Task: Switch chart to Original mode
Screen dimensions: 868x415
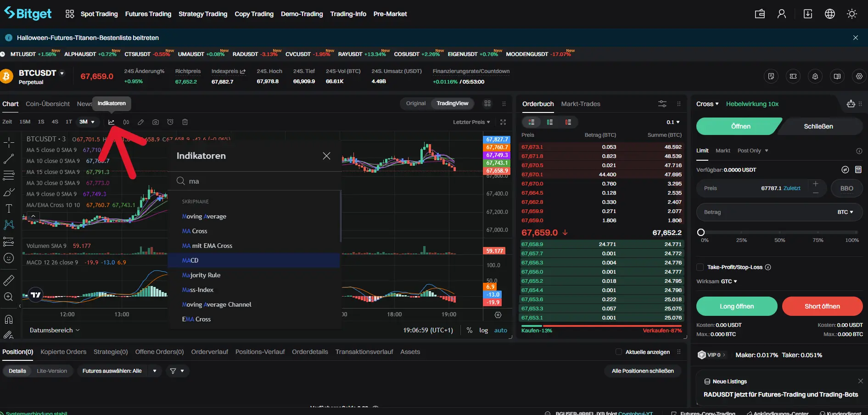Action: (x=416, y=103)
